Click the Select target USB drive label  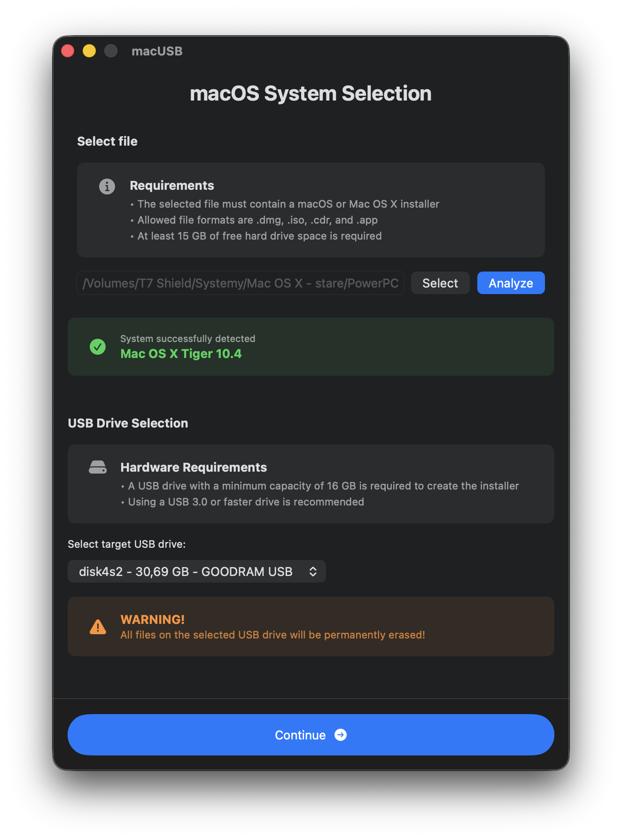click(x=126, y=544)
